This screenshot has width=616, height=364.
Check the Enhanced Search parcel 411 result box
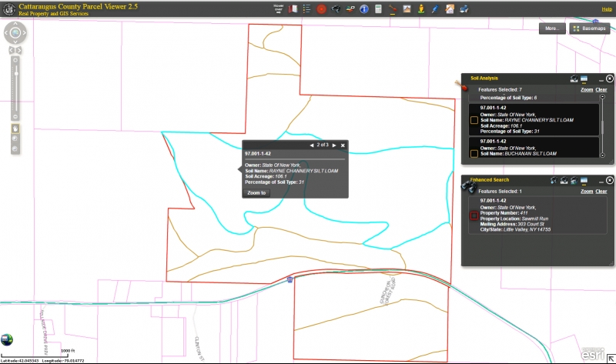pyautogui.click(x=474, y=217)
